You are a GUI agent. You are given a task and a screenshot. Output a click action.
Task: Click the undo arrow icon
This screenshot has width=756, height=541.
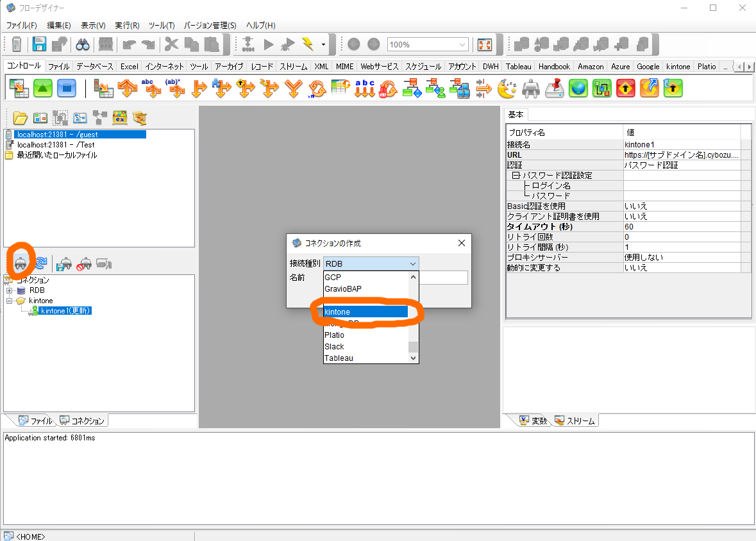(x=129, y=45)
